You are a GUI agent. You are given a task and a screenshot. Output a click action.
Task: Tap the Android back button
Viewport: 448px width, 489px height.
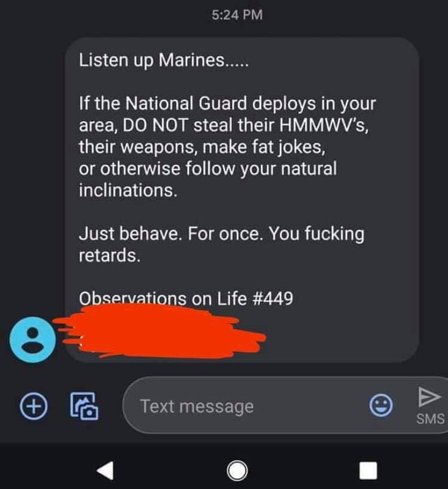click(105, 470)
